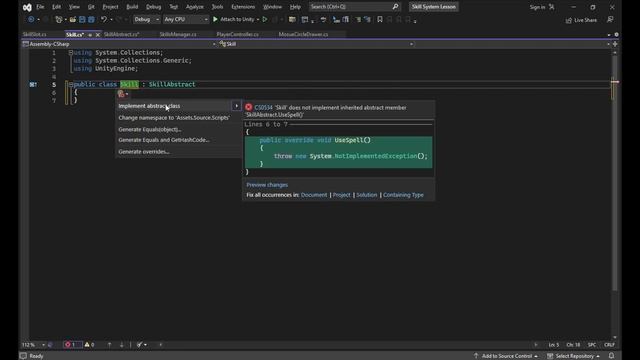Click the undo arrow icon
This screenshot has height=360, width=640.
[104, 20]
